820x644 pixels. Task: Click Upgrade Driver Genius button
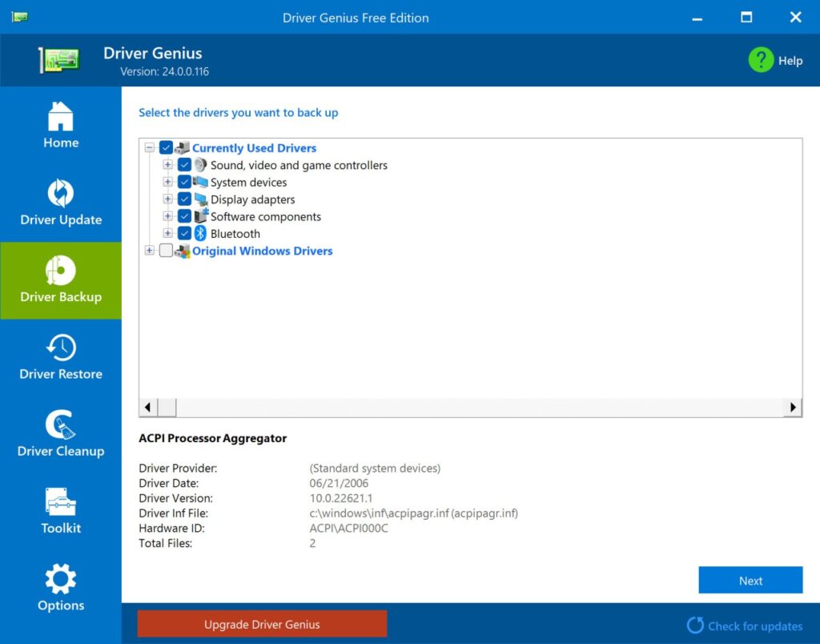pyautogui.click(x=262, y=624)
